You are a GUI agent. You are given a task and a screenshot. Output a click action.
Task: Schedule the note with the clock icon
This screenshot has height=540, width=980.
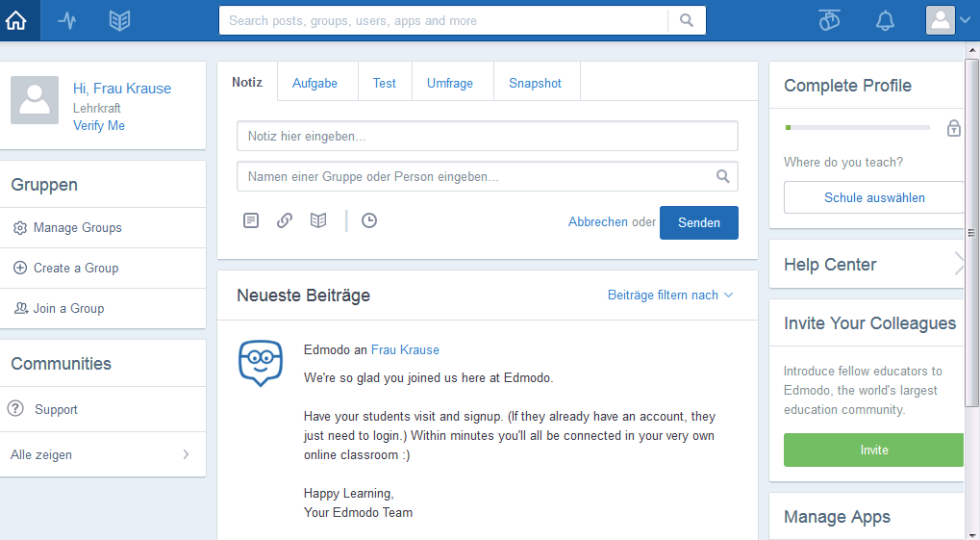tap(369, 220)
